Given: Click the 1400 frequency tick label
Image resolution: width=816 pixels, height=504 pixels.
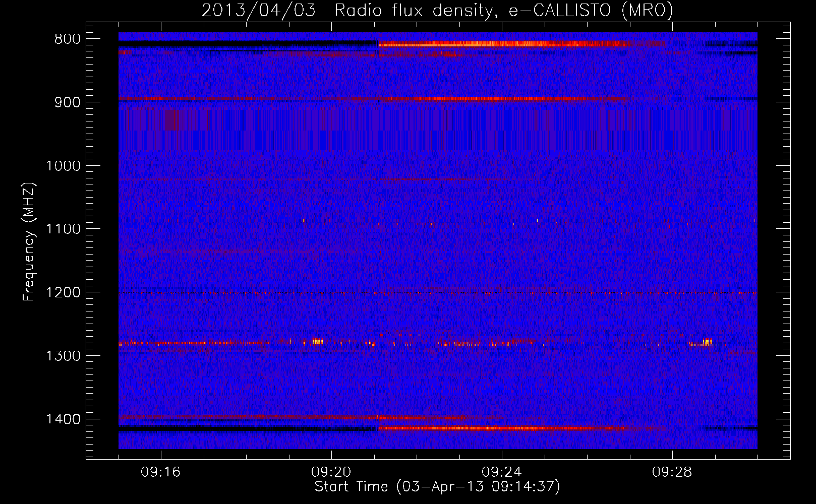Looking at the screenshot, I should (x=63, y=419).
